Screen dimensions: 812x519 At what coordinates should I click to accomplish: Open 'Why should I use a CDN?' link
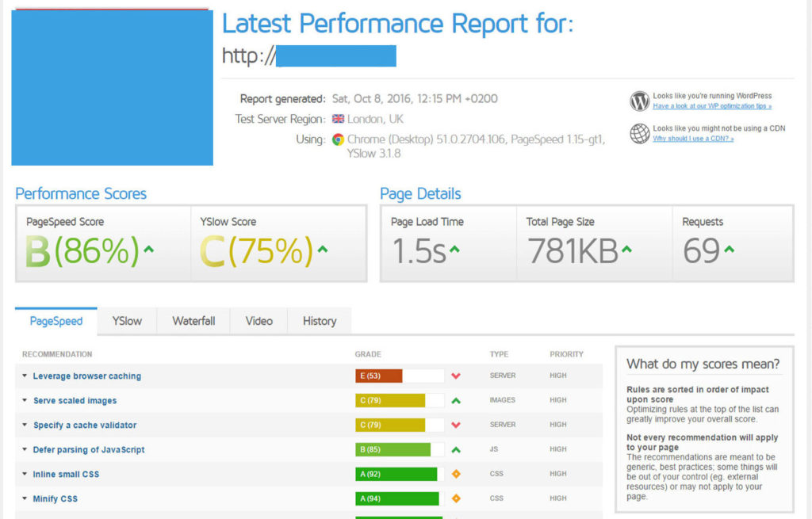tap(692, 139)
